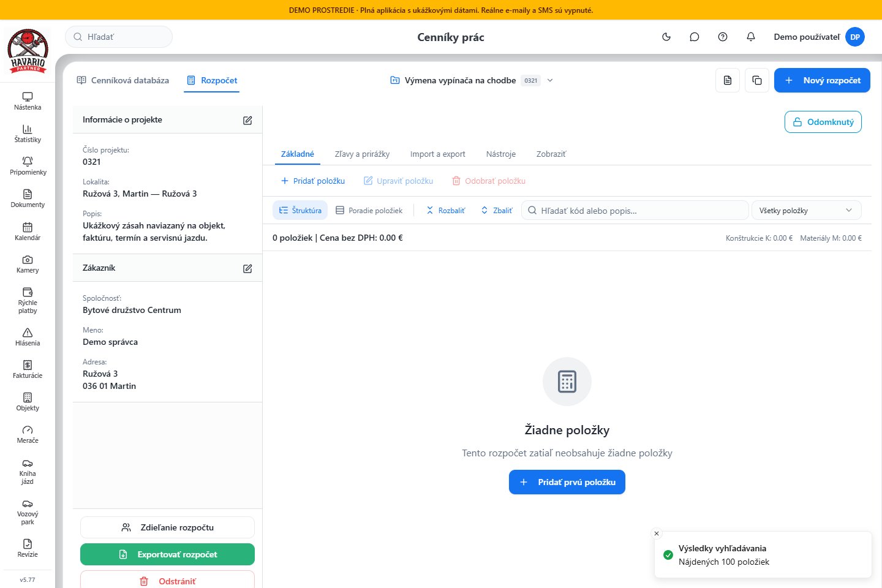The width and height of the screenshot is (882, 588).
Task: Open Rýchle platby in sidebar
Action: coord(28,300)
